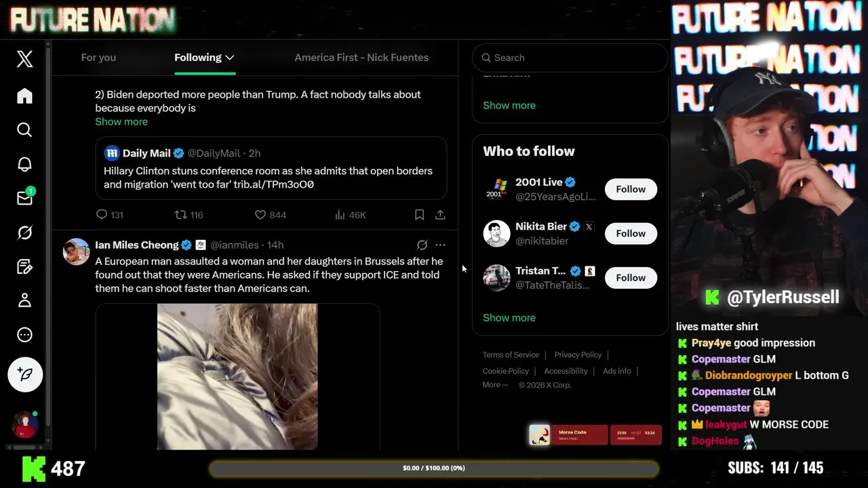868x488 pixels.
Task: Open account avatar at sidebar bottom
Action: 24,425
